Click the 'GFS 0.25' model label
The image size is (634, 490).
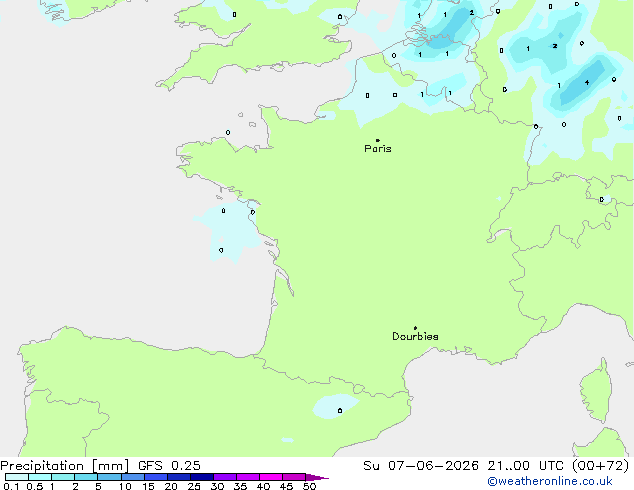pos(169,466)
